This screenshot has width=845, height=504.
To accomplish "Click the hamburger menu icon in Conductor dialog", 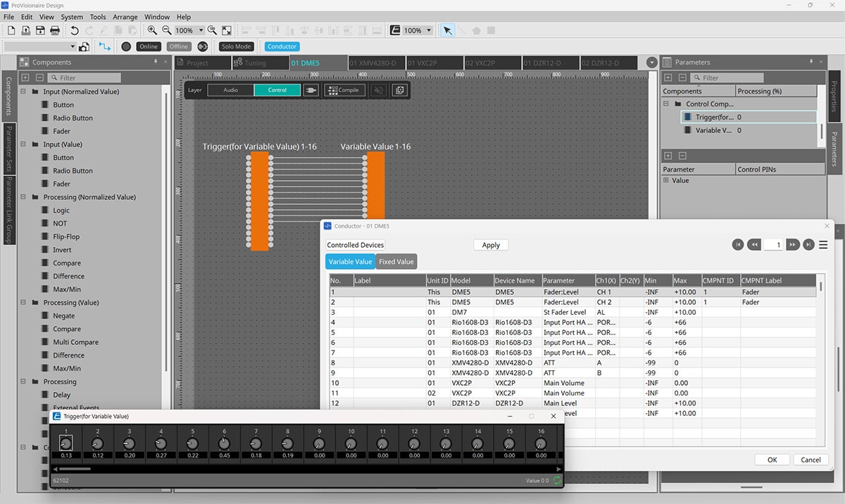I will 822,245.
